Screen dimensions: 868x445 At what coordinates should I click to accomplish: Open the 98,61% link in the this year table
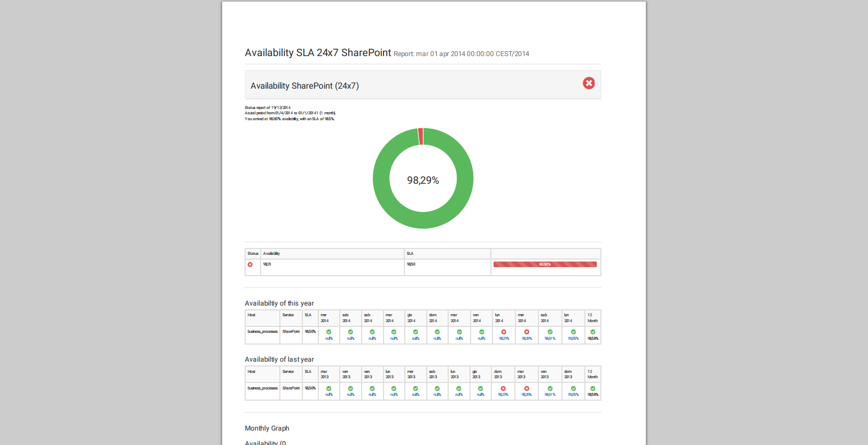click(x=550, y=339)
